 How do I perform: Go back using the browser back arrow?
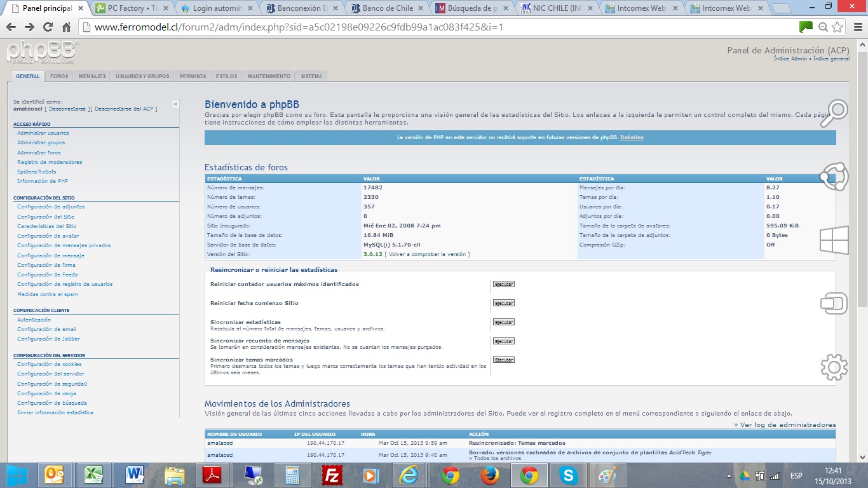(x=11, y=27)
